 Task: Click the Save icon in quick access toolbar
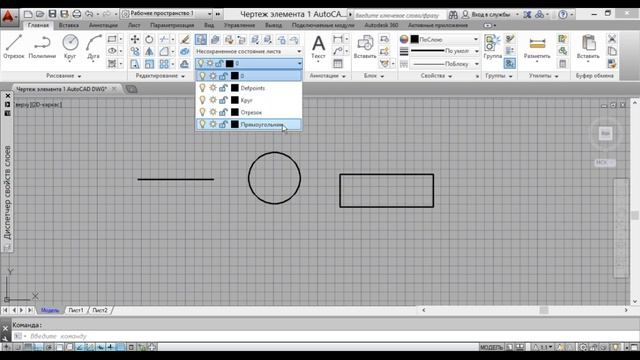click(x=52, y=14)
